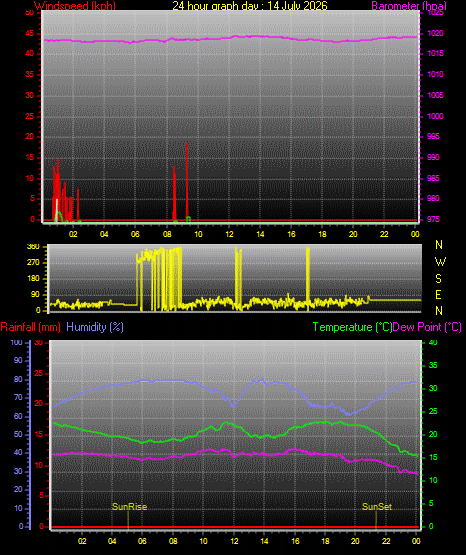Click the tallest red windspeed spike after 09
Image resolution: width=466 pixels, height=555 pixels.
tap(187, 181)
